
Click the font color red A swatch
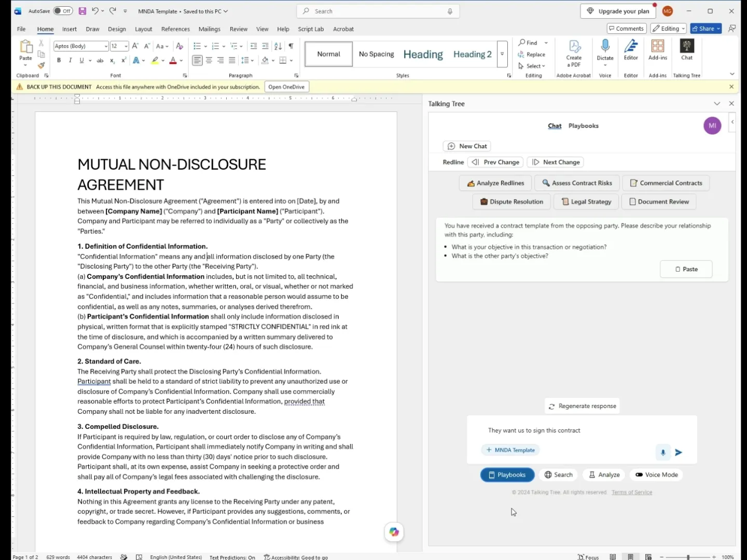173,61
